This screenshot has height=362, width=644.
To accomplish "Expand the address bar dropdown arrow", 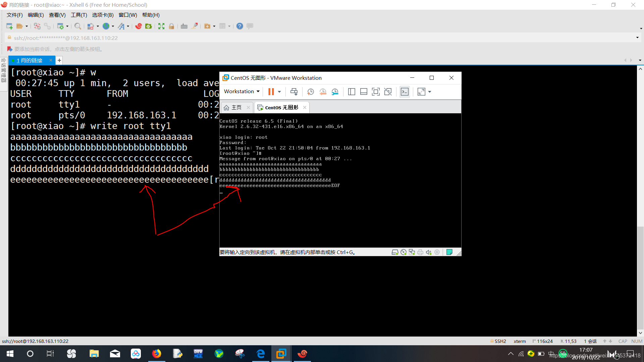I will [x=637, y=38].
